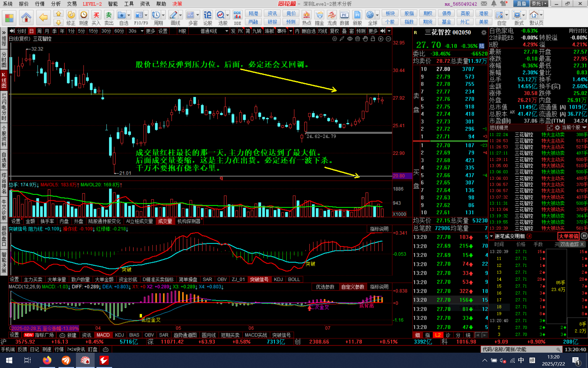588x368 pixels.
Task: Open the 论股 stock discussion icon
Action: 208,18
